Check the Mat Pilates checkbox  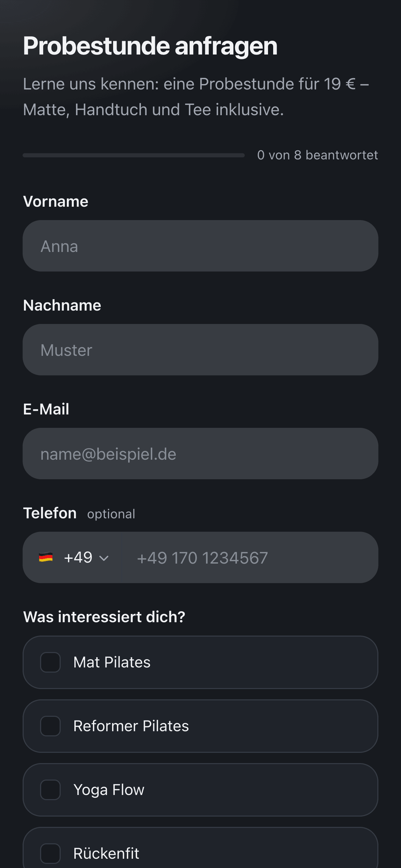tap(50, 662)
